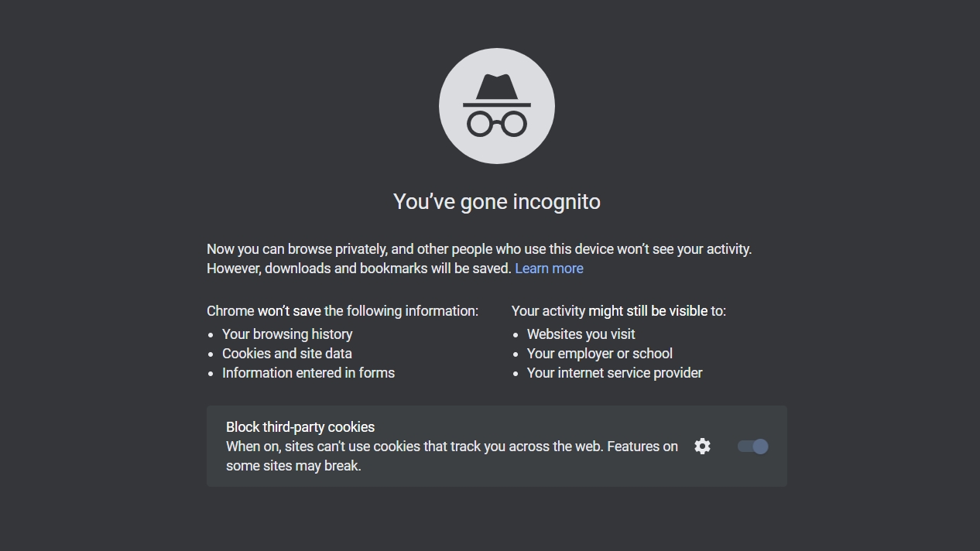Click the glasses in the incognito logo
This screenshot has width=980, height=551.
tap(497, 124)
